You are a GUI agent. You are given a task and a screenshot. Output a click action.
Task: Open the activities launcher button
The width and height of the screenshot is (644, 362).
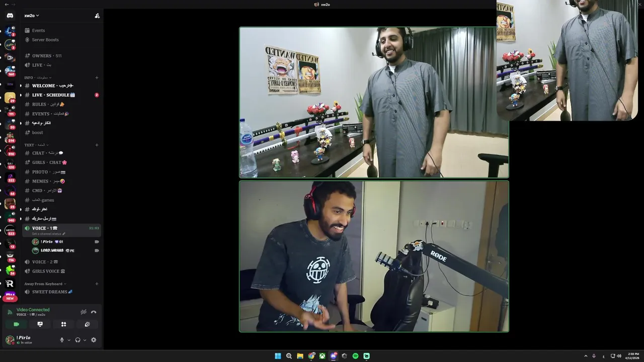pos(63,324)
